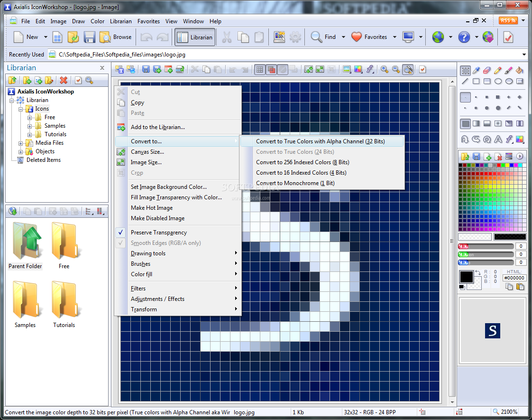Choose Convert to Monochrome (1 Bit)
The height and width of the screenshot is (420, 532).
coord(295,183)
